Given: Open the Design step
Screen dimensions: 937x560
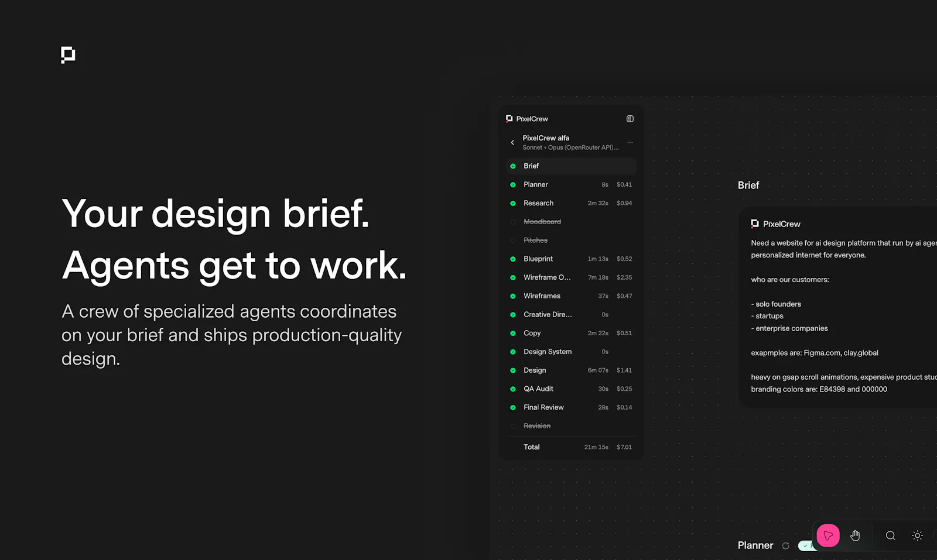Looking at the screenshot, I should pyautogui.click(x=571, y=370).
